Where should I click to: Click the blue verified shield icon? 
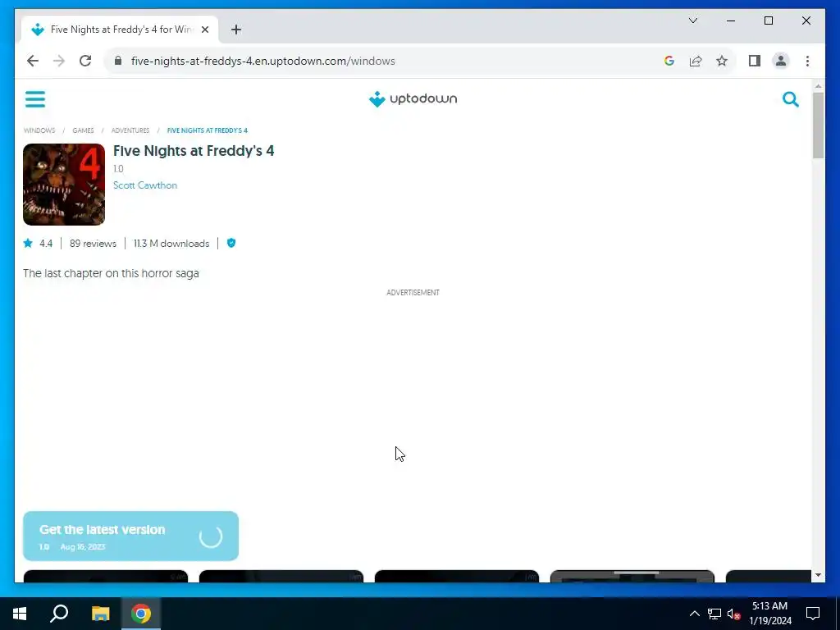pos(231,243)
